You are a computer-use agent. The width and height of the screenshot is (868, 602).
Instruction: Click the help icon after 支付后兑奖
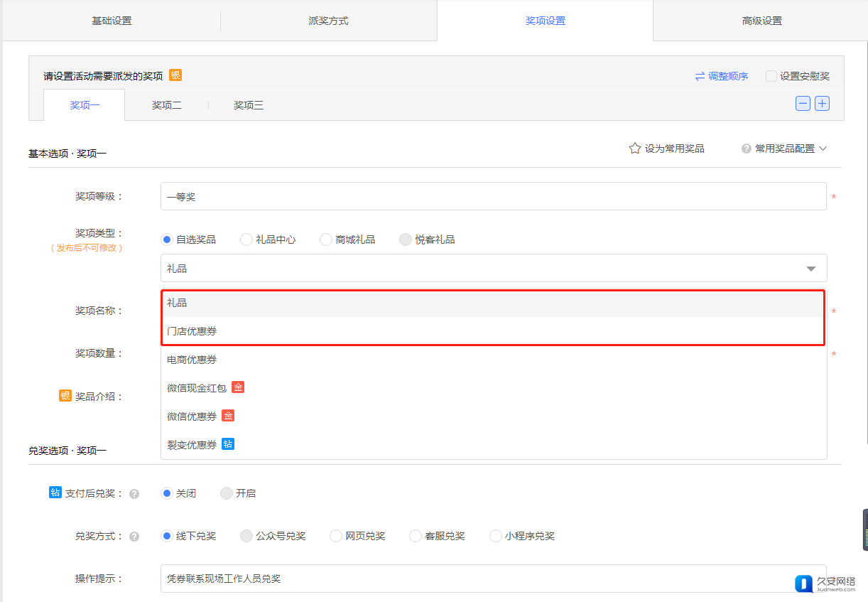(x=134, y=493)
